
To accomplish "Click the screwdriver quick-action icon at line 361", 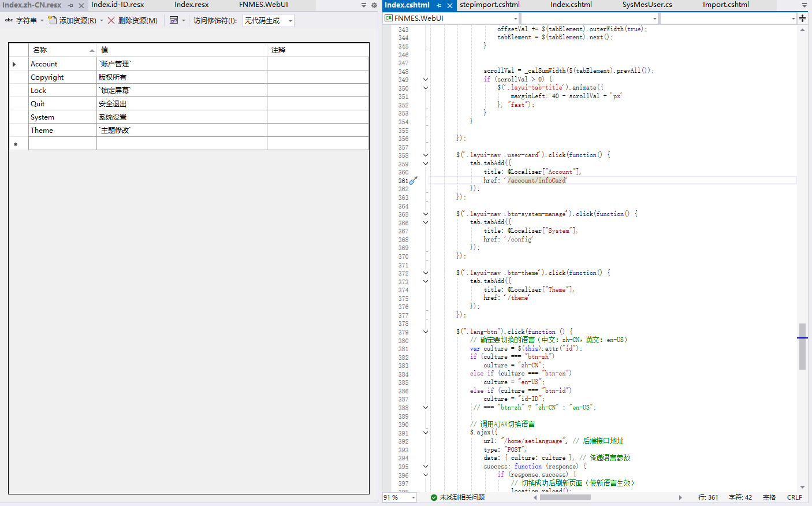I will click(x=414, y=181).
